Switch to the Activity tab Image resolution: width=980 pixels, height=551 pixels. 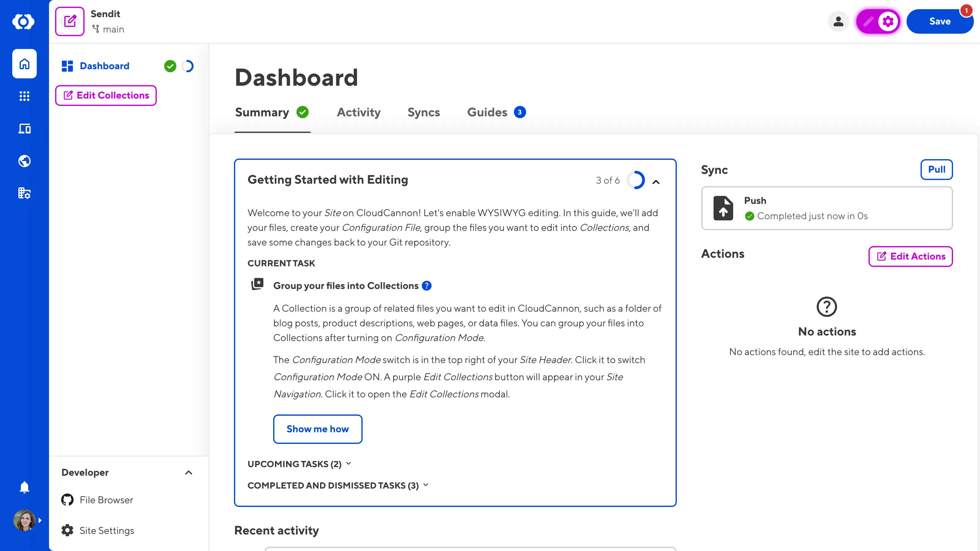point(358,112)
